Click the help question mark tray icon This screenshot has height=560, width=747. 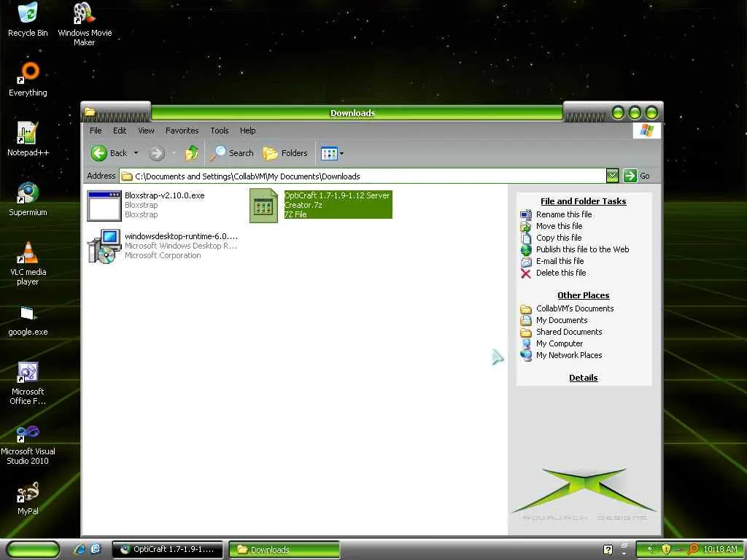[608, 550]
